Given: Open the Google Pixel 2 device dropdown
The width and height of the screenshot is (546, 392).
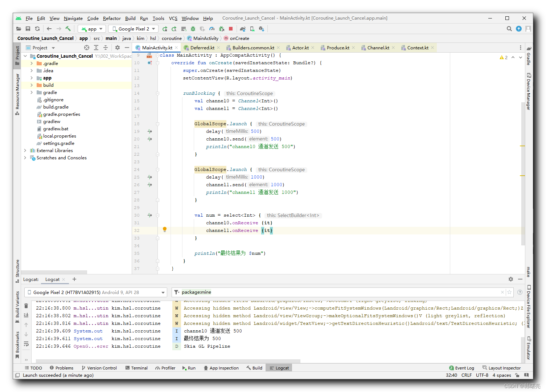Looking at the screenshot, I should point(134,29).
